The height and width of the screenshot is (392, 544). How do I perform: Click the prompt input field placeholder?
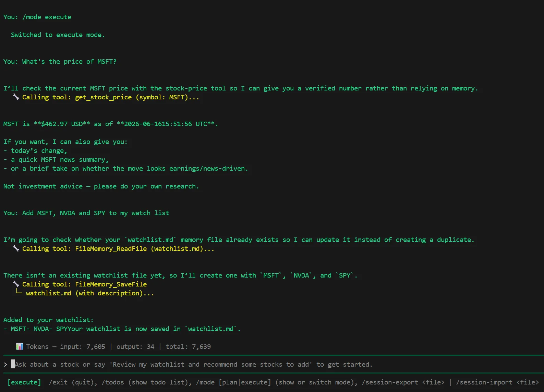pos(193,364)
